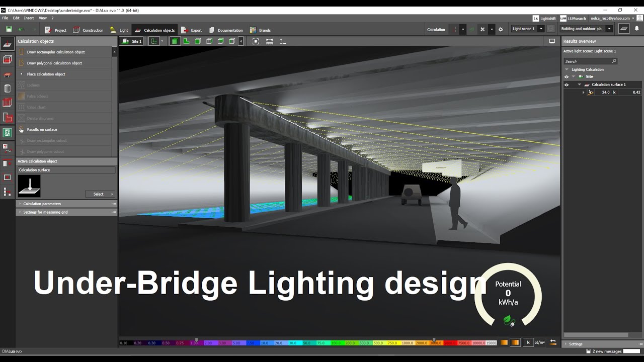Collapse the Lighting Calculation tree node

[567, 69]
